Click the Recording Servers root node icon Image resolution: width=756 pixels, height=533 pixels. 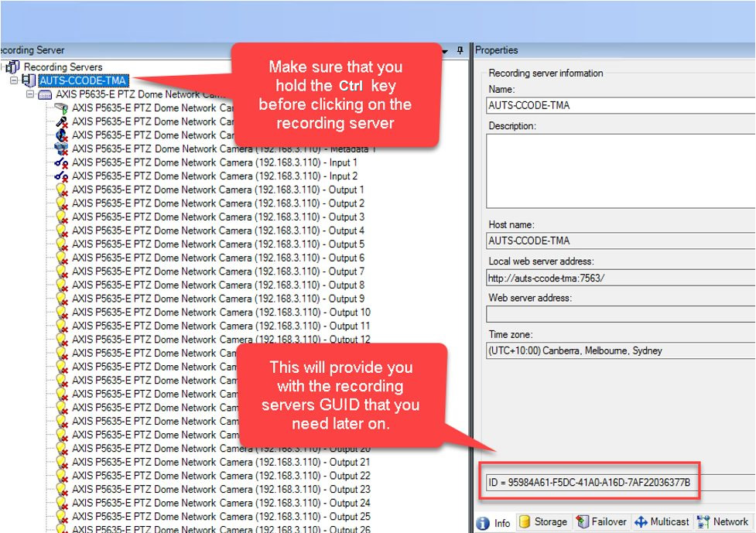[14, 67]
